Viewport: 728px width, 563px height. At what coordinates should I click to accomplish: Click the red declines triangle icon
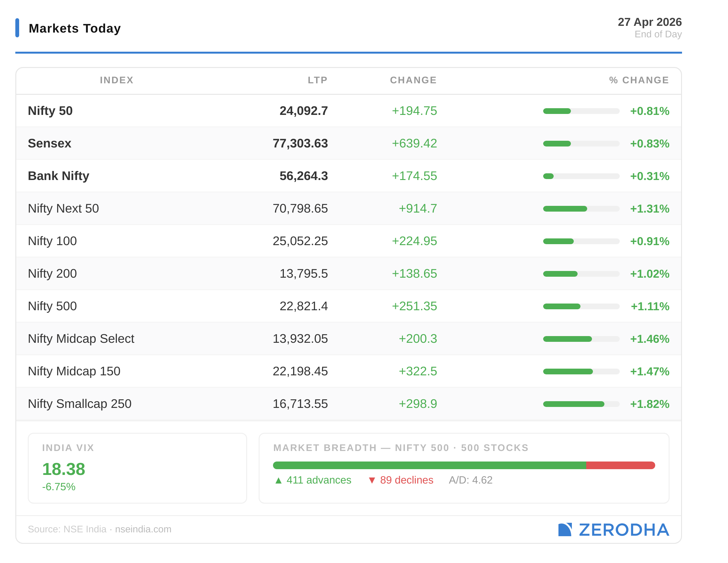pos(372,480)
